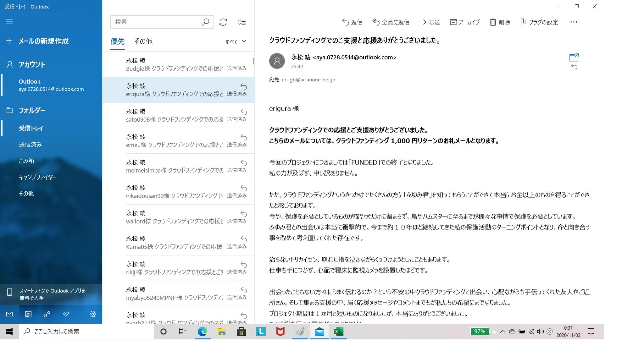Open People contacts icon
Viewport: 644px width, 362px height.
pos(47,314)
